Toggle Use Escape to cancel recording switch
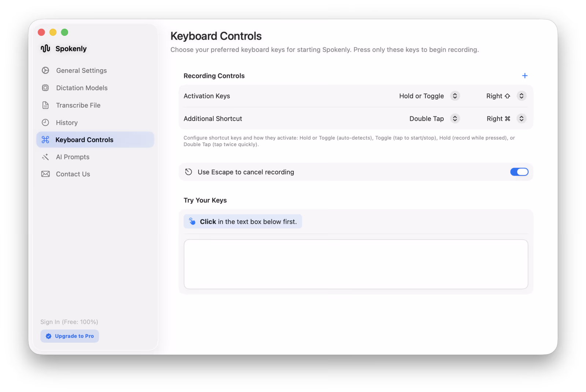The image size is (586, 392). click(519, 172)
